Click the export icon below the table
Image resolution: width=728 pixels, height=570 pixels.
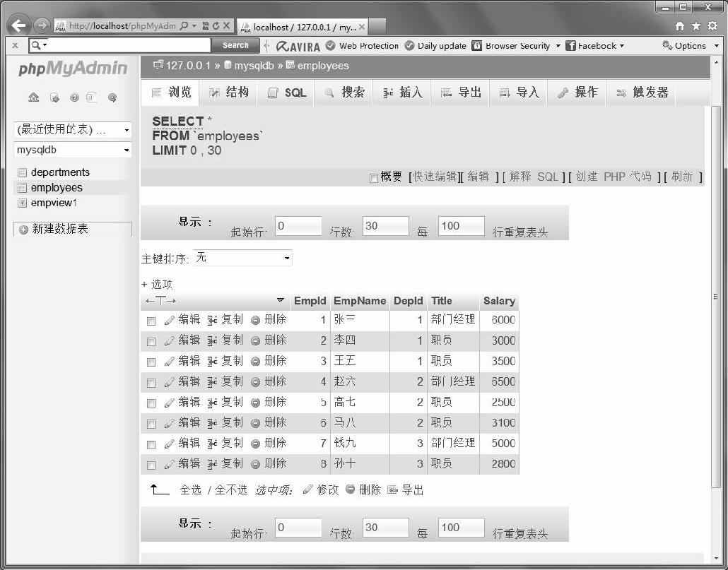[x=393, y=490]
